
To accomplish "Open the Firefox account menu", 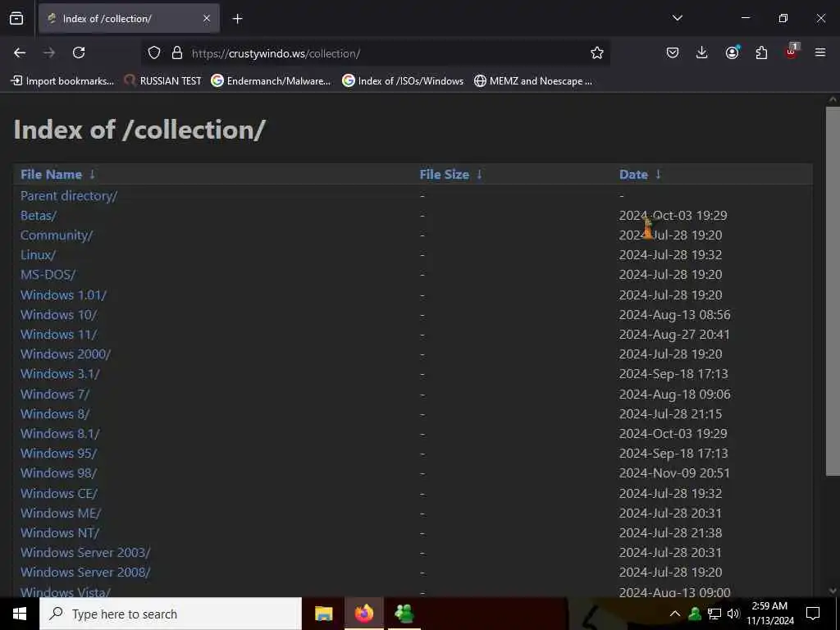I will point(732,52).
